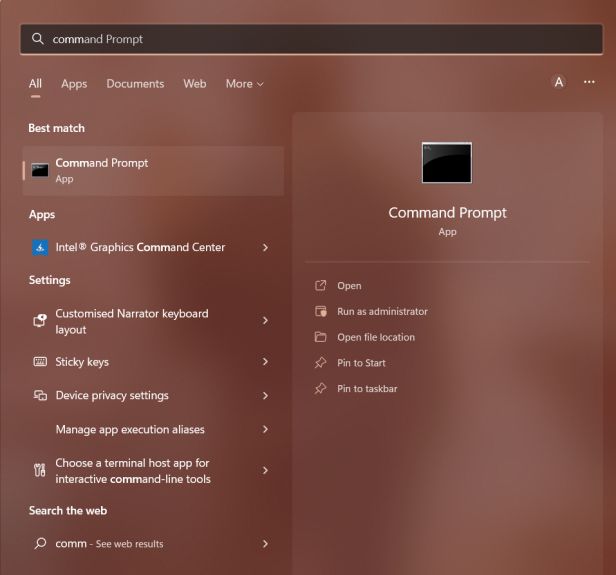The width and height of the screenshot is (616, 575).
Task: Click the terminal host app tools icon
Action: point(40,470)
